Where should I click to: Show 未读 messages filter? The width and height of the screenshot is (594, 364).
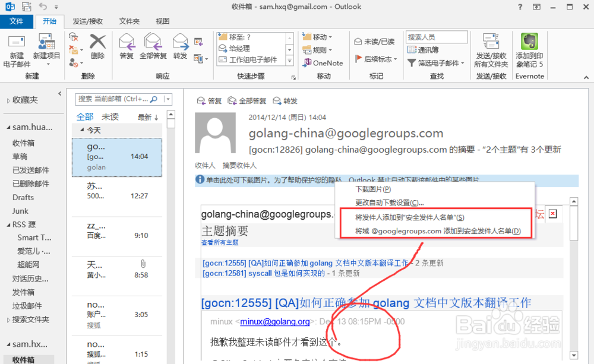pyautogui.click(x=110, y=117)
